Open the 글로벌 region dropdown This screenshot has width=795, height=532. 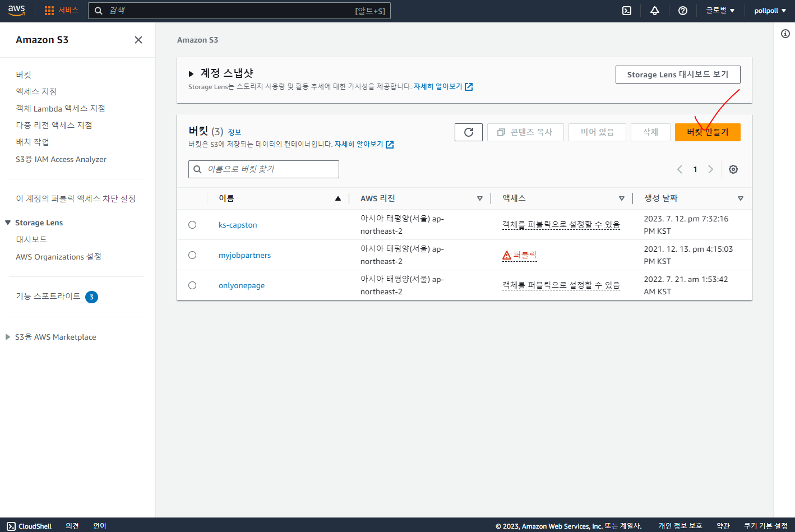click(720, 11)
